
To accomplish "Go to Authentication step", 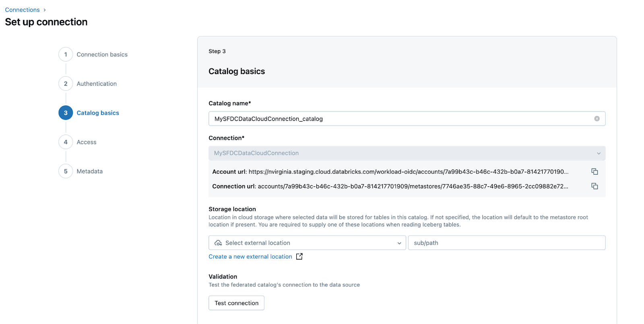I will (97, 84).
